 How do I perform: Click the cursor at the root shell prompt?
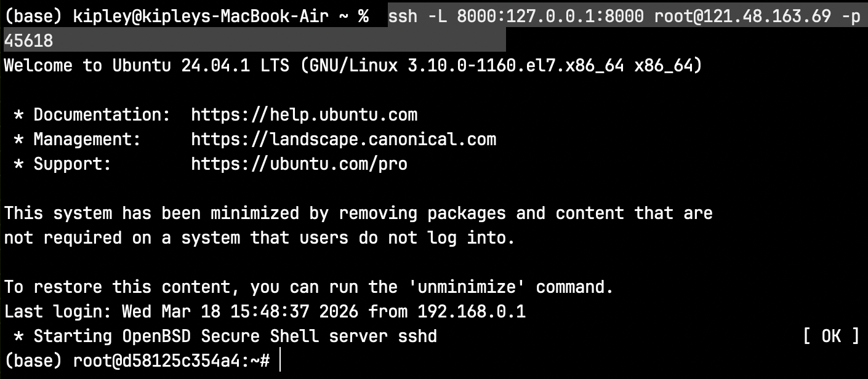click(280, 361)
